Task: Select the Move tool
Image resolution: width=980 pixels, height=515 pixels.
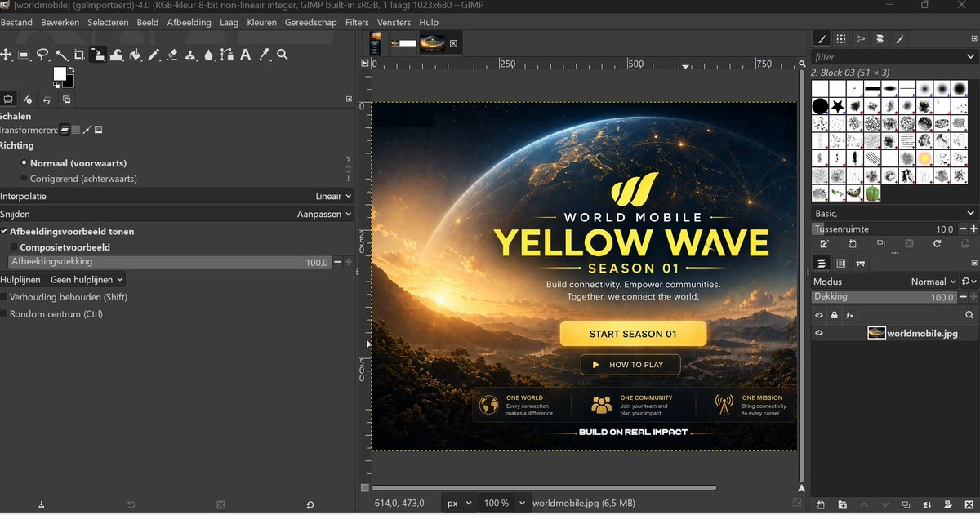Action: (6, 55)
